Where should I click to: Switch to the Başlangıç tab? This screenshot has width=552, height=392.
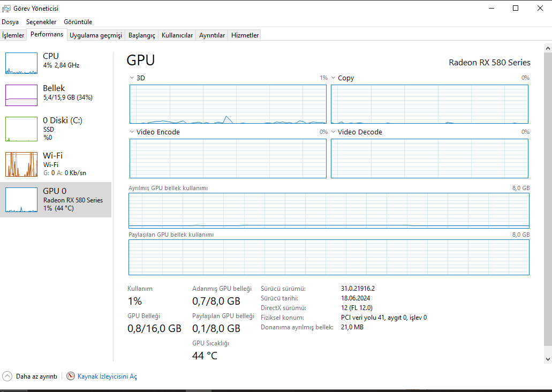pyautogui.click(x=142, y=35)
